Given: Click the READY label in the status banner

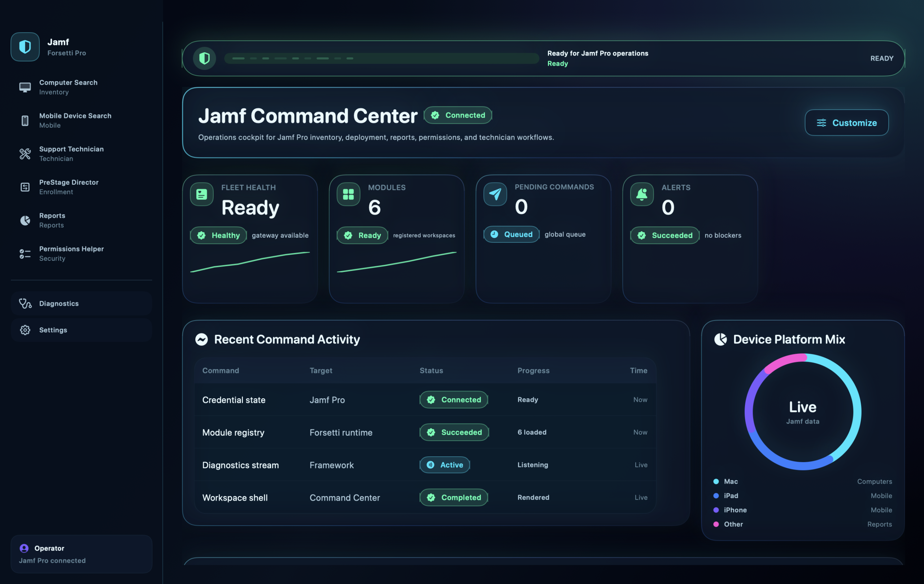Looking at the screenshot, I should click(x=882, y=58).
